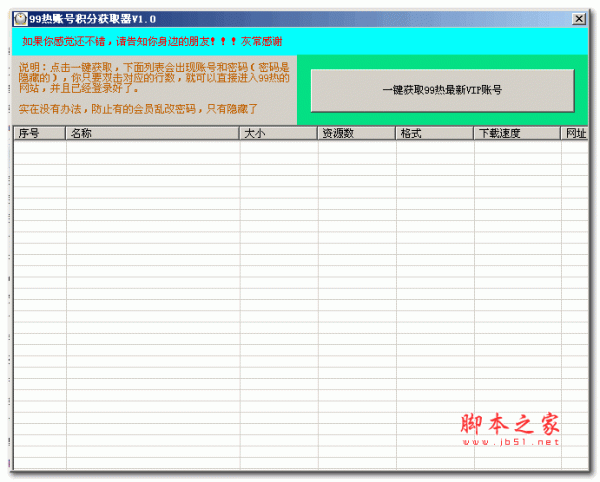Click the 一键获取99热最新VIP账号 button
This screenshot has height=482, width=600.
pyautogui.click(x=443, y=91)
